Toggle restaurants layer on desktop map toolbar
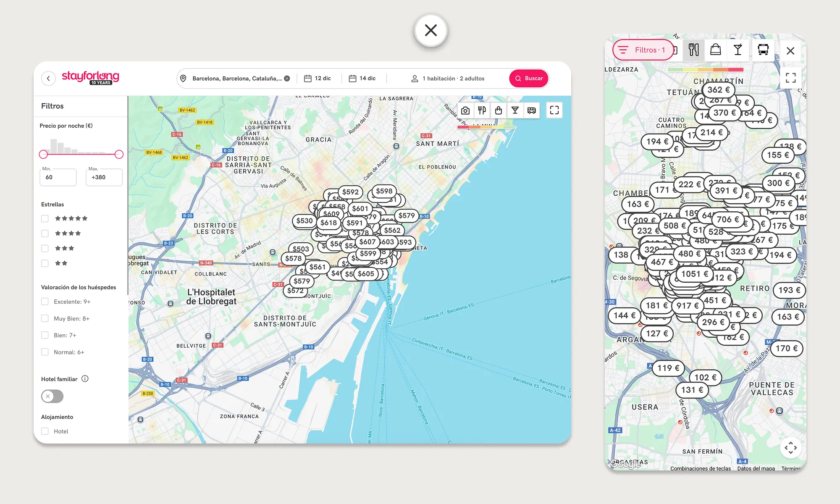This screenshot has height=504, width=840. click(482, 110)
